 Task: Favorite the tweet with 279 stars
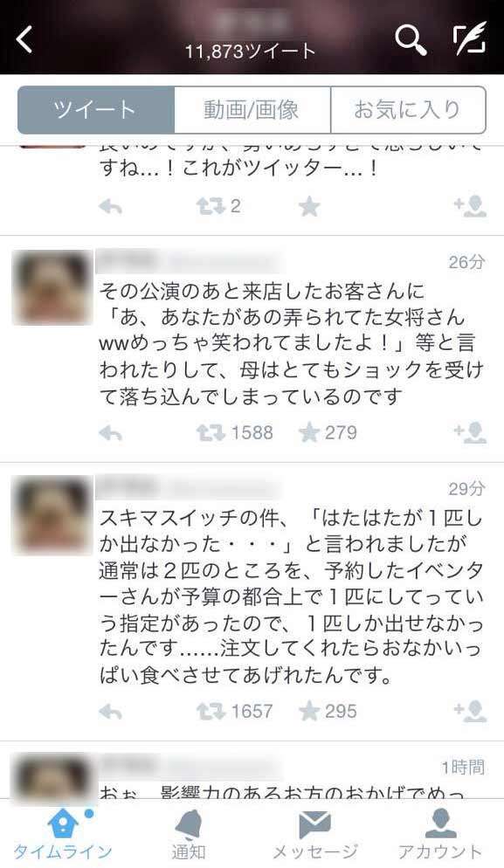[x=309, y=433]
